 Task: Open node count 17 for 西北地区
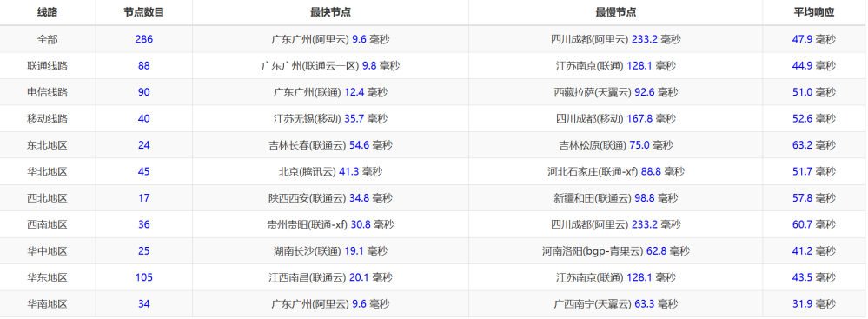click(144, 197)
